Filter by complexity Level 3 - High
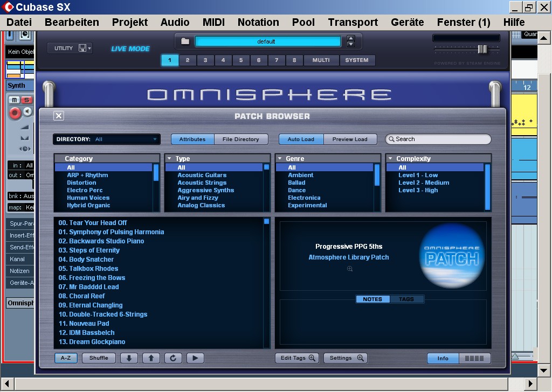This screenshot has width=552, height=392. (x=418, y=190)
